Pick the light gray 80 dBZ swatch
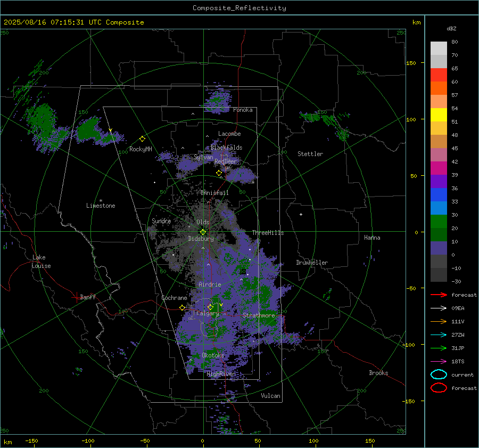The image size is (479, 448). coord(439,48)
